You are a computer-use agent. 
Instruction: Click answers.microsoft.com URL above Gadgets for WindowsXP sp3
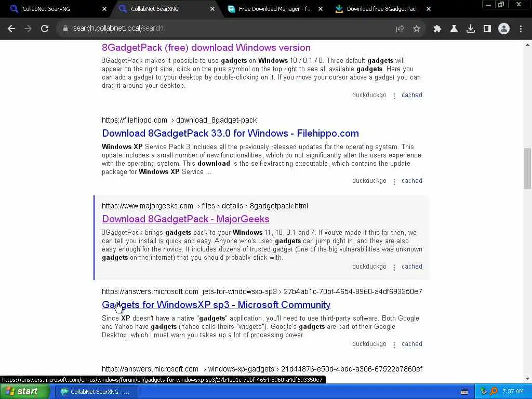pyautogui.click(x=262, y=292)
